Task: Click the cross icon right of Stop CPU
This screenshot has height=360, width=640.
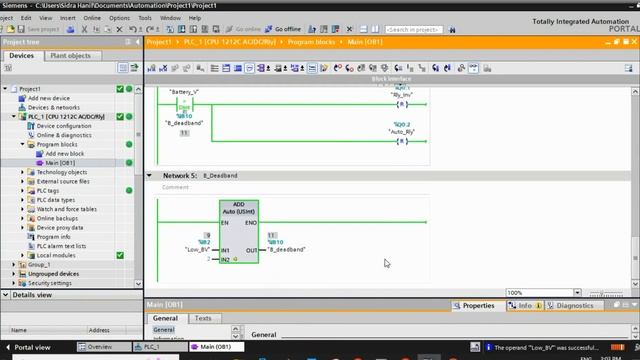Action: point(349,29)
